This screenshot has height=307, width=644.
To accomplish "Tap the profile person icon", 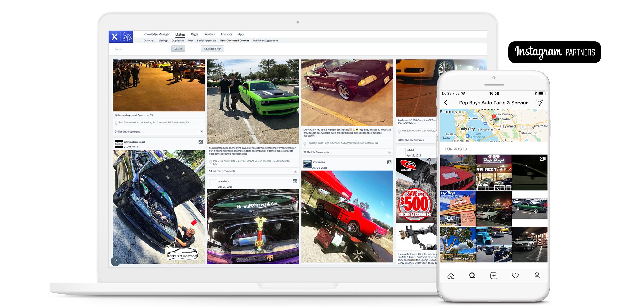I will click(x=537, y=276).
